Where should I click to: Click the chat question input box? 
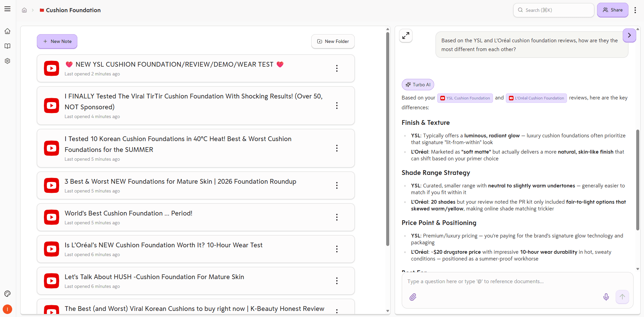pos(517,281)
